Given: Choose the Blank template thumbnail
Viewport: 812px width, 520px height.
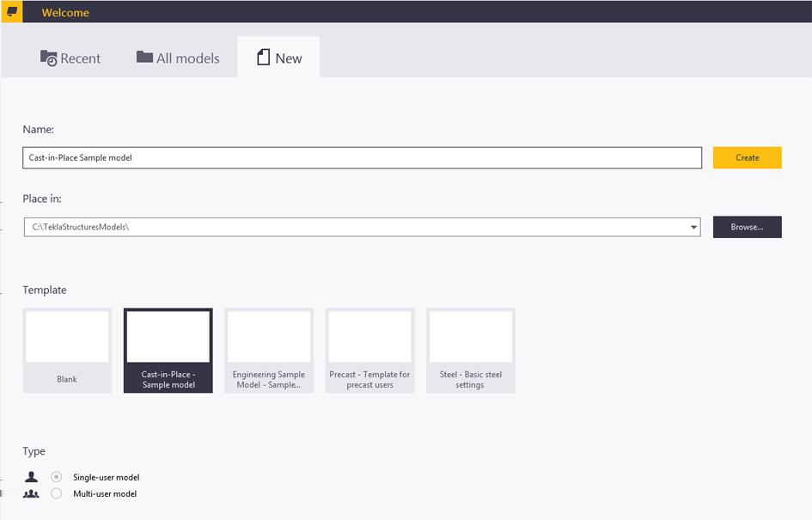Looking at the screenshot, I should [67, 351].
